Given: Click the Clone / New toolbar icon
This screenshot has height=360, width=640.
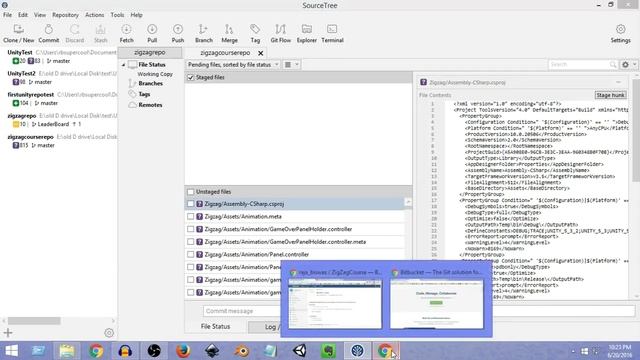Looking at the screenshot, I should pos(18,33).
